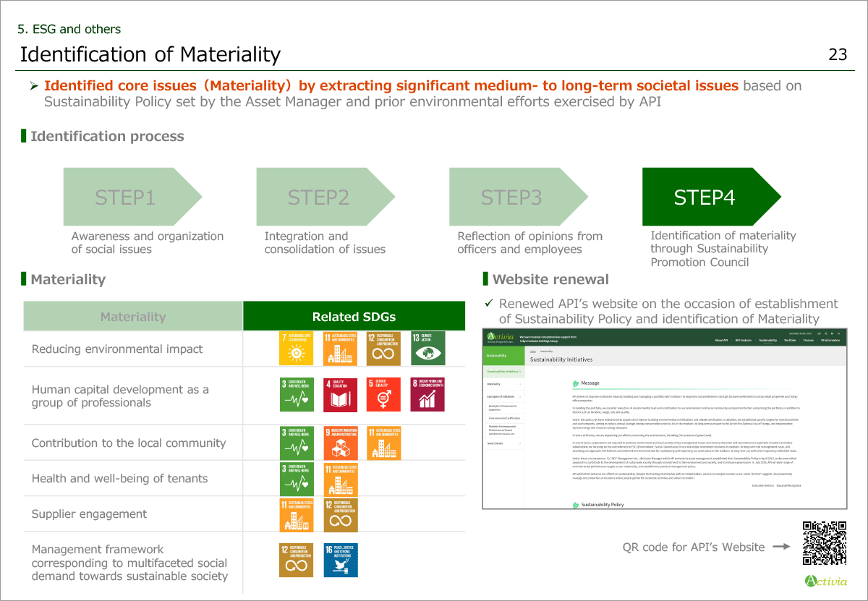
Task: Click the SDG 5 Gender Equality icon
Action: (384, 394)
